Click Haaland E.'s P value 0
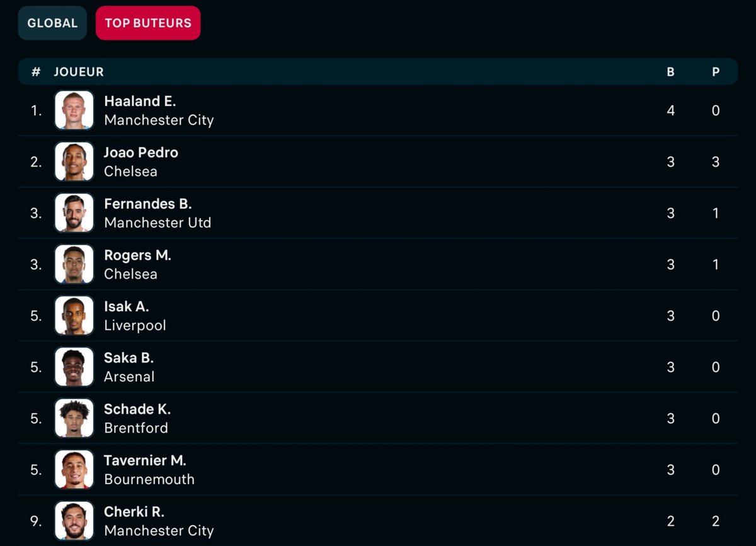Viewport: 756px width, 546px height. 716,110
